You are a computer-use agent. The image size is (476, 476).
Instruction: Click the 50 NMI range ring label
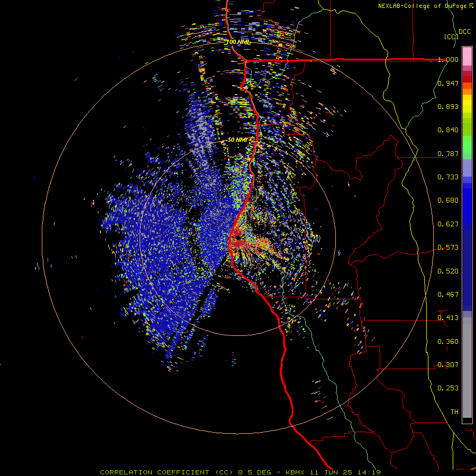click(237, 140)
